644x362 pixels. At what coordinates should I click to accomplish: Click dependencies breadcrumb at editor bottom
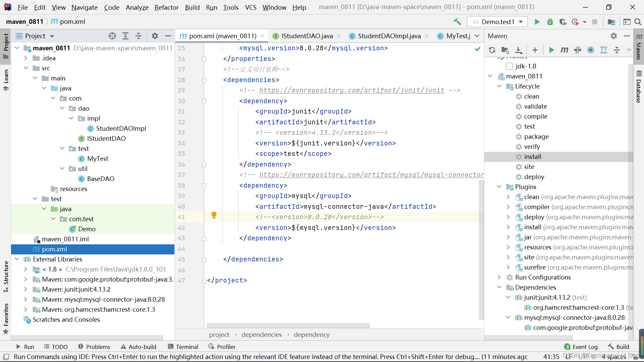tap(262, 335)
